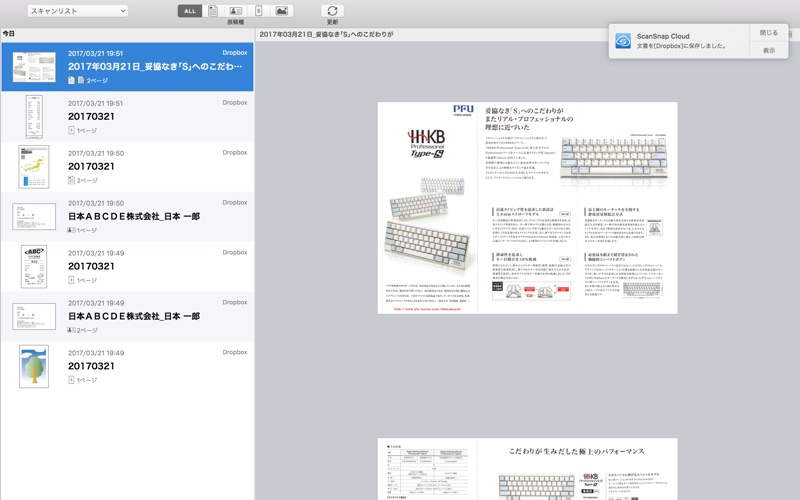This screenshot has height=500, width=800.
Task: Filter list by receipt icon
Action: [x=258, y=11]
